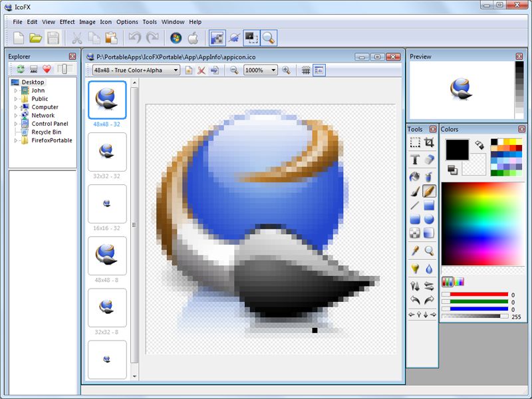Select the Eraser tool
Screen dimensions: 532x399
[x=428, y=160]
